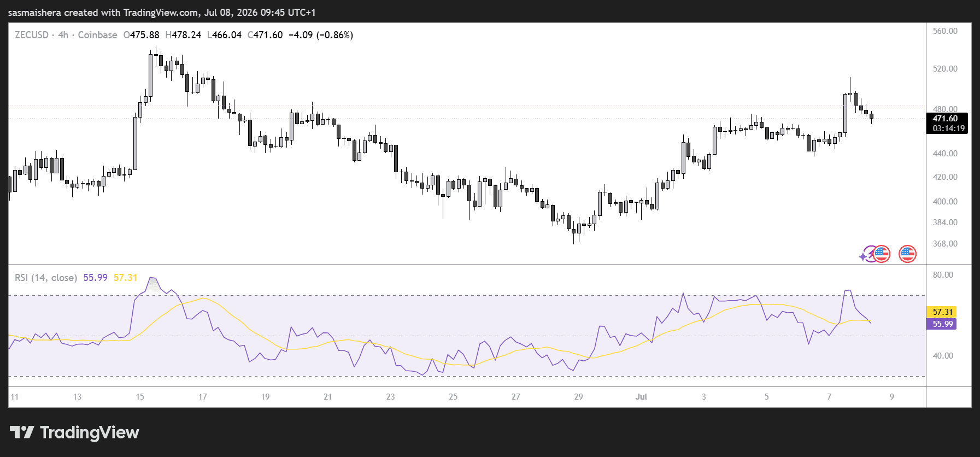This screenshot has height=457, width=980.
Task: Click the 80.00 level on RSI scale
Action: coord(943,275)
